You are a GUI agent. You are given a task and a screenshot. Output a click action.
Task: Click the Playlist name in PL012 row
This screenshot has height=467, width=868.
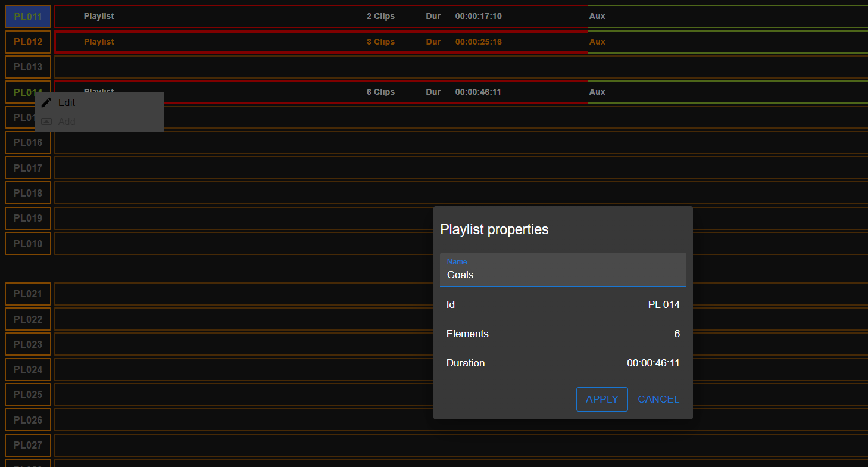(99, 42)
